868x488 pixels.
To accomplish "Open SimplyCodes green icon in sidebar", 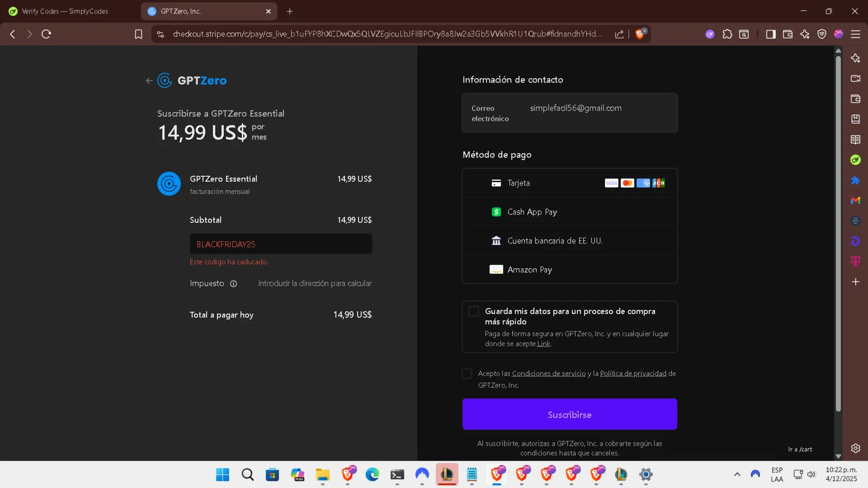I will [x=855, y=160].
